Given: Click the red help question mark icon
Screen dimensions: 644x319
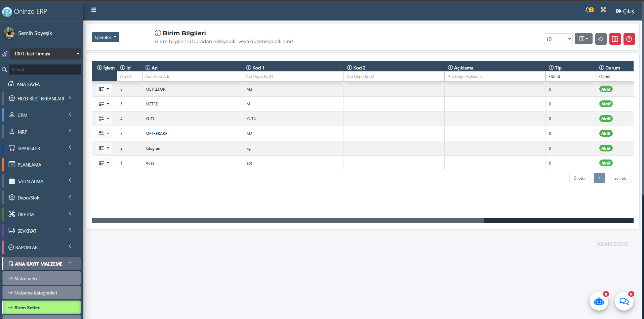Looking at the screenshot, I should (629, 39).
